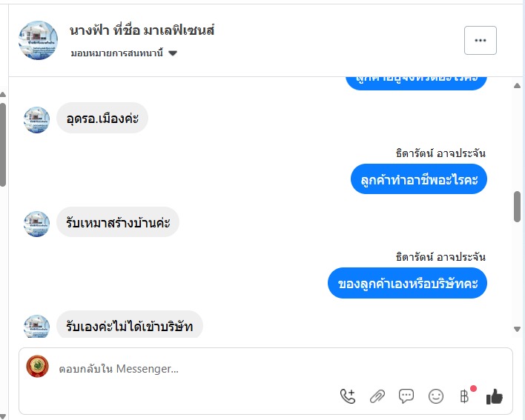The image size is (525, 420).
Task: Send a thumbs-up like
Action: (495, 397)
